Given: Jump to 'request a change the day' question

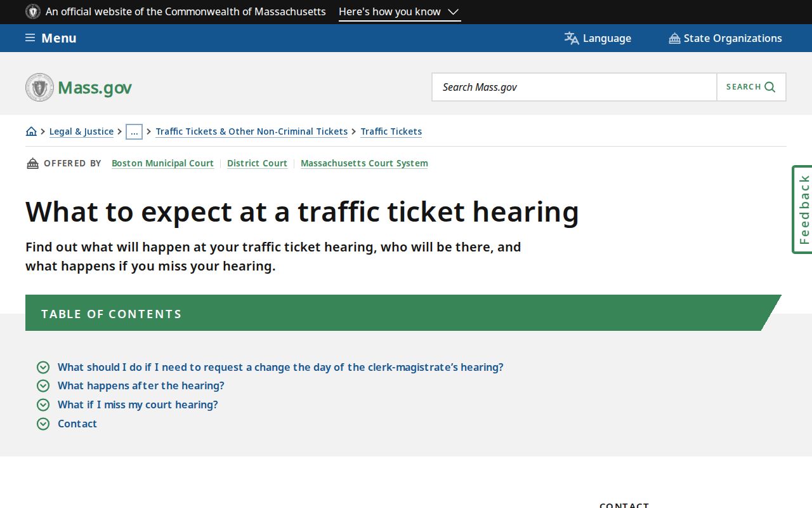Looking at the screenshot, I should point(280,367).
